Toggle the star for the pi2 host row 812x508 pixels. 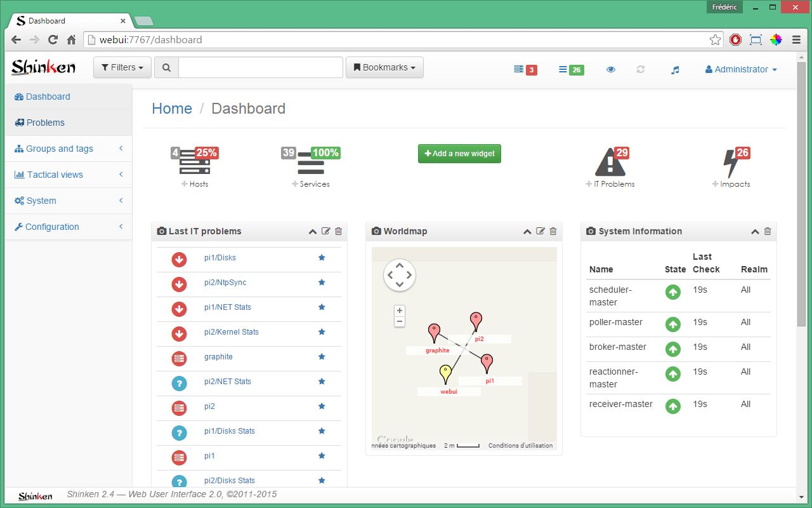[x=322, y=406]
